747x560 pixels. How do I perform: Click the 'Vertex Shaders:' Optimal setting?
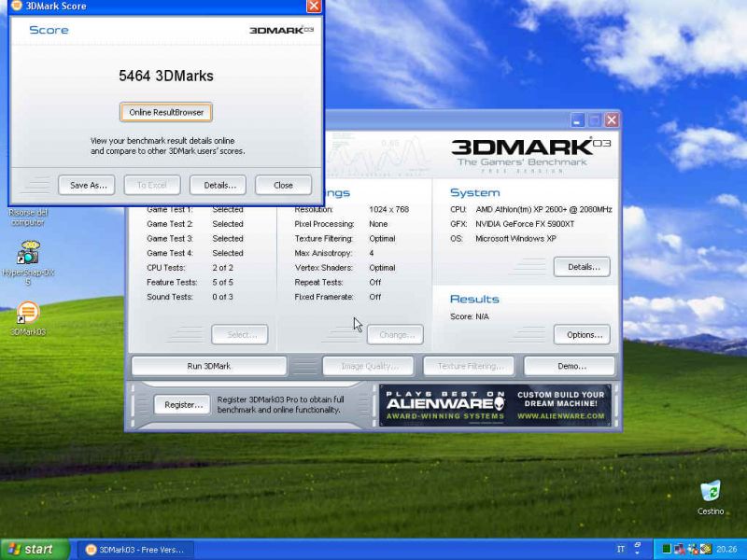(345, 268)
